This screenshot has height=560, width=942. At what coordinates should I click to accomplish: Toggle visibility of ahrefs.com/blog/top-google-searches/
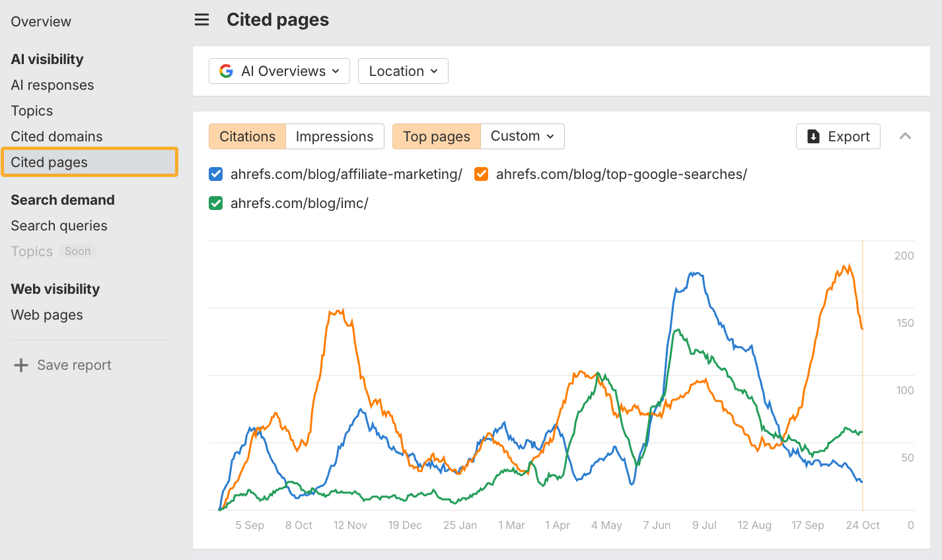coord(481,174)
